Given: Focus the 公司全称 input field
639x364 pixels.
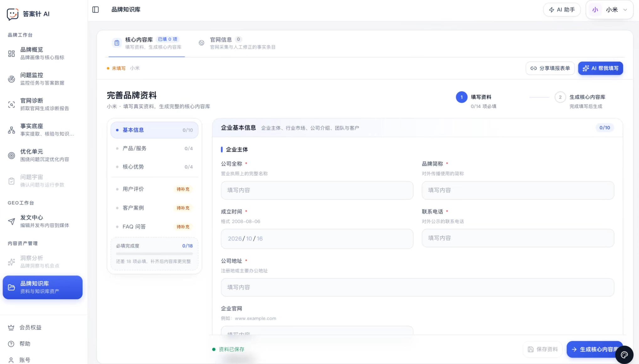Looking at the screenshot, I should [317, 190].
